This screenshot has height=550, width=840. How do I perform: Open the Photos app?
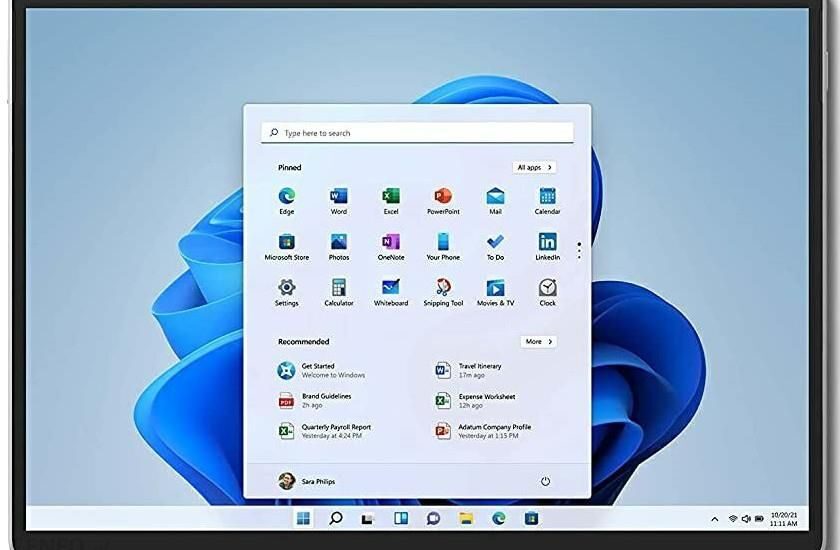tap(339, 246)
